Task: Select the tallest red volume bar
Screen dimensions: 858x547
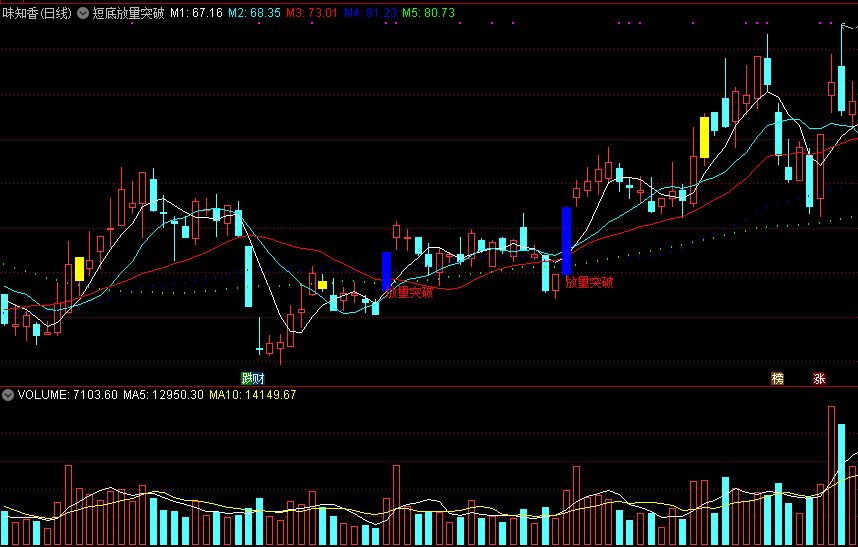Action: tap(832, 475)
